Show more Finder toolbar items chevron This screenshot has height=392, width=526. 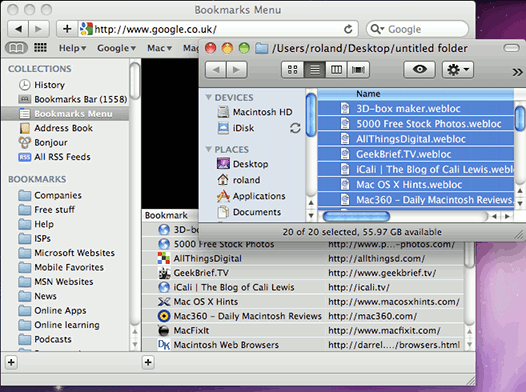click(x=517, y=72)
